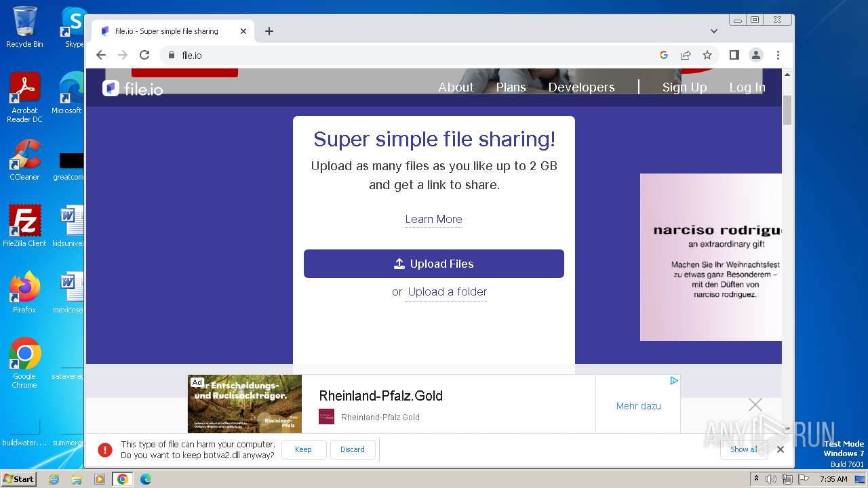868x488 pixels.
Task: Open the Chrome side panel icon
Action: click(734, 55)
